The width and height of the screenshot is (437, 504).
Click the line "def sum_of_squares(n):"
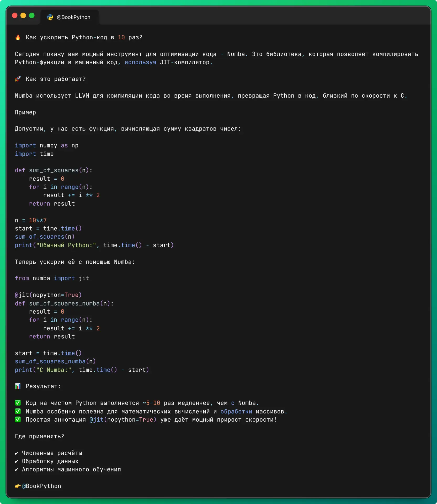[54, 170]
